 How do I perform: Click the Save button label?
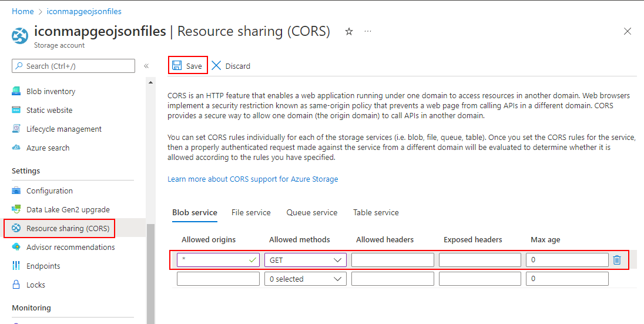[x=194, y=66]
